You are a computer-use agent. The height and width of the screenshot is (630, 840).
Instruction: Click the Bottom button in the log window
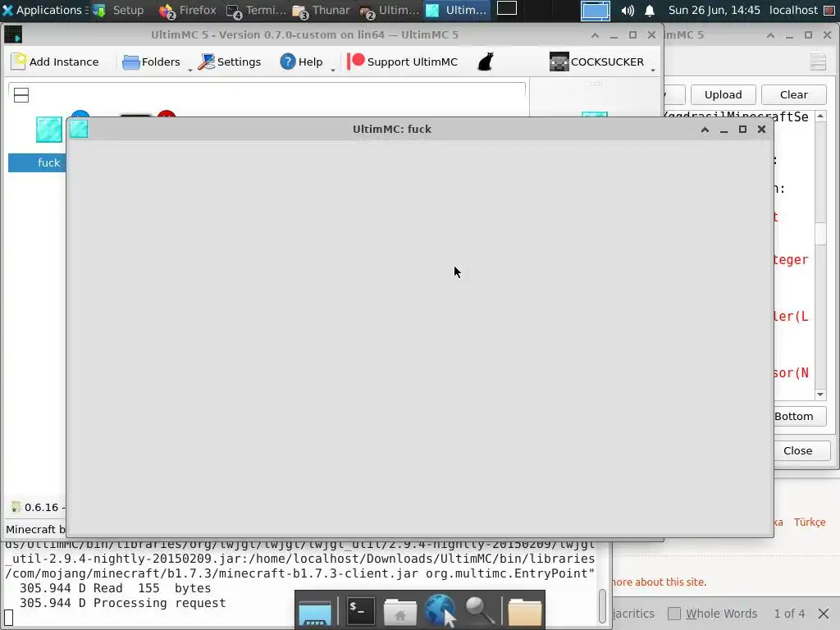coord(798,416)
